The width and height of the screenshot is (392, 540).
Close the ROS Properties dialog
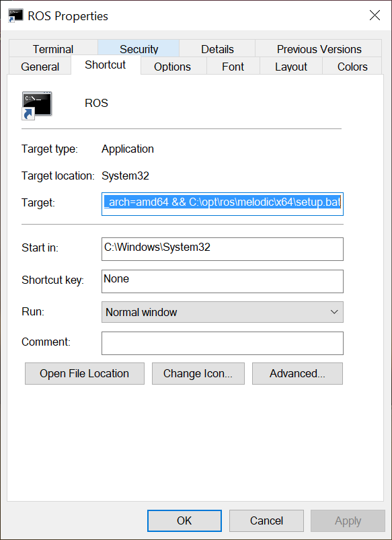pos(375,15)
